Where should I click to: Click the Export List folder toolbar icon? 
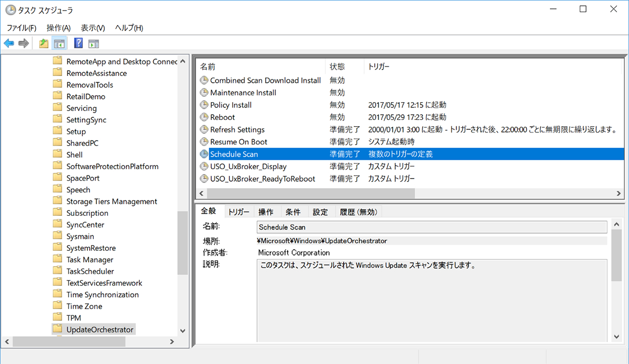pos(44,43)
